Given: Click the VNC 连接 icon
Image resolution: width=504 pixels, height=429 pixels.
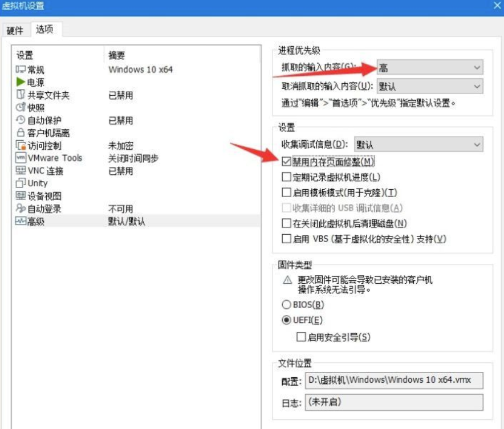Looking at the screenshot, I should (21, 170).
